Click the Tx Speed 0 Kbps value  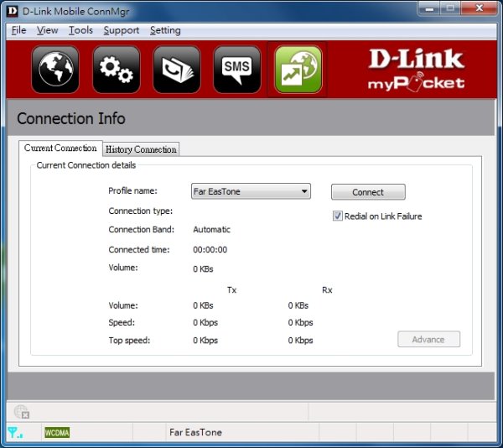[x=205, y=322]
